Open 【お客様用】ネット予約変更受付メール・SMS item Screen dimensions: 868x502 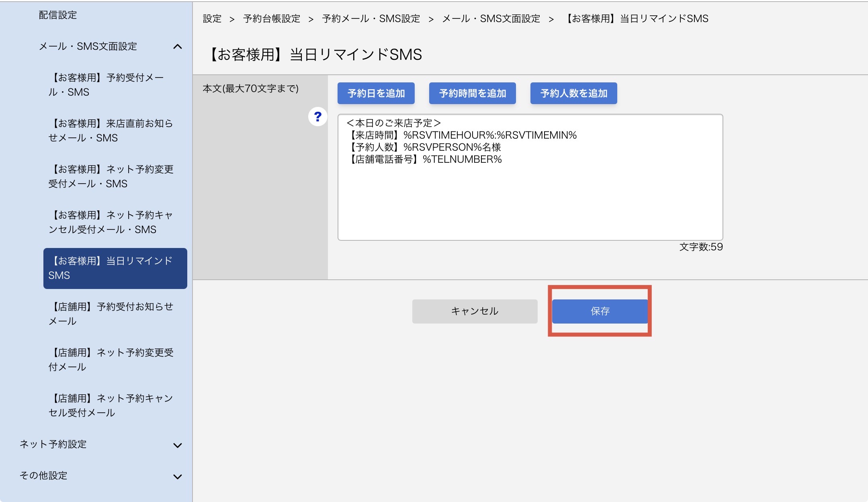click(111, 176)
